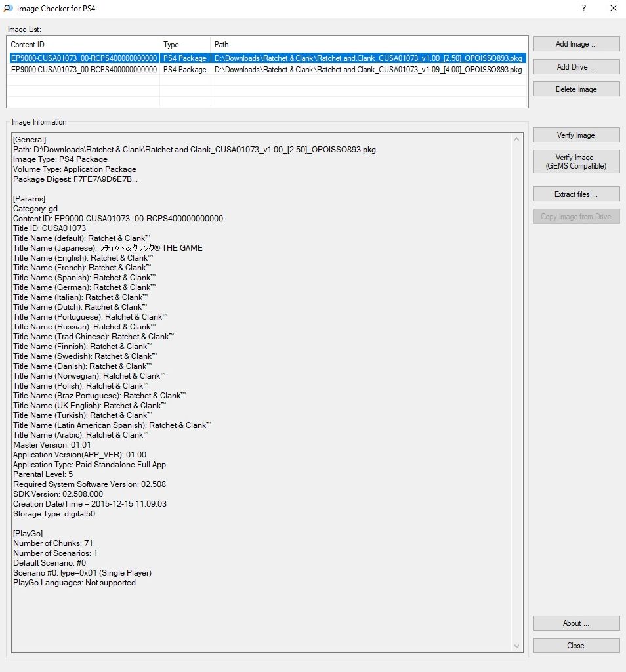Click the Creation Date/Time line
This screenshot has height=672, width=626.
pyautogui.click(x=90, y=505)
